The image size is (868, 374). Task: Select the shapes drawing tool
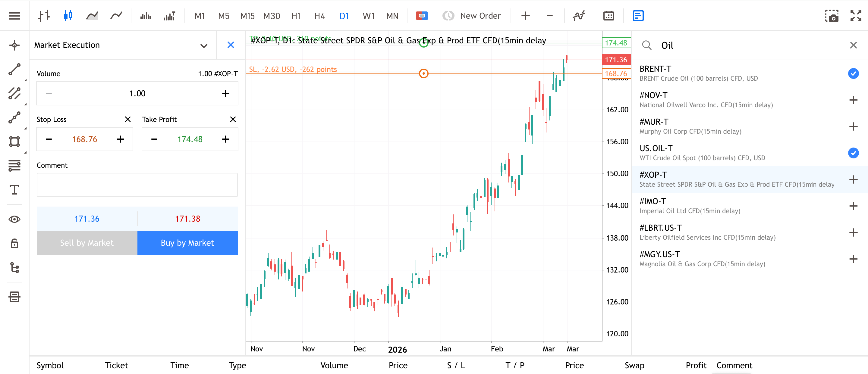click(x=14, y=142)
